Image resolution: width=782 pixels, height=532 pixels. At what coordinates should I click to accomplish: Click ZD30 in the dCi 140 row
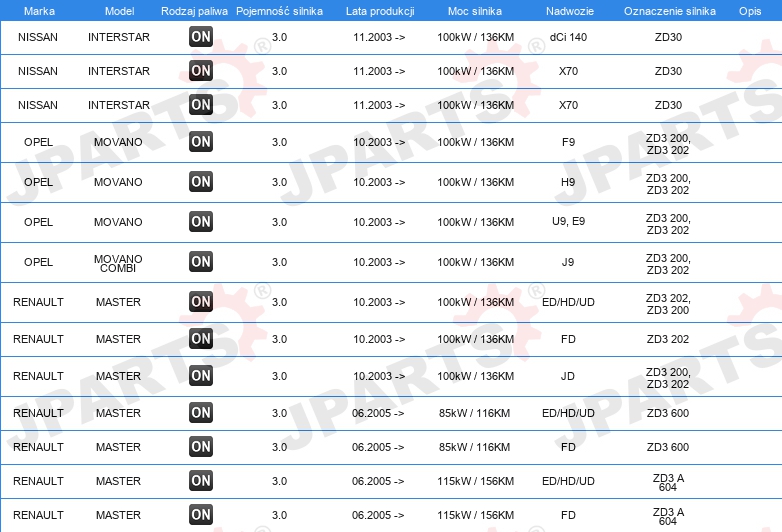point(668,37)
